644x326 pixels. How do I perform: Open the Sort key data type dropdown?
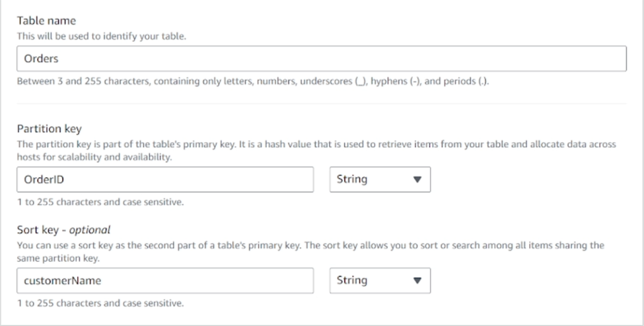coord(380,280)
